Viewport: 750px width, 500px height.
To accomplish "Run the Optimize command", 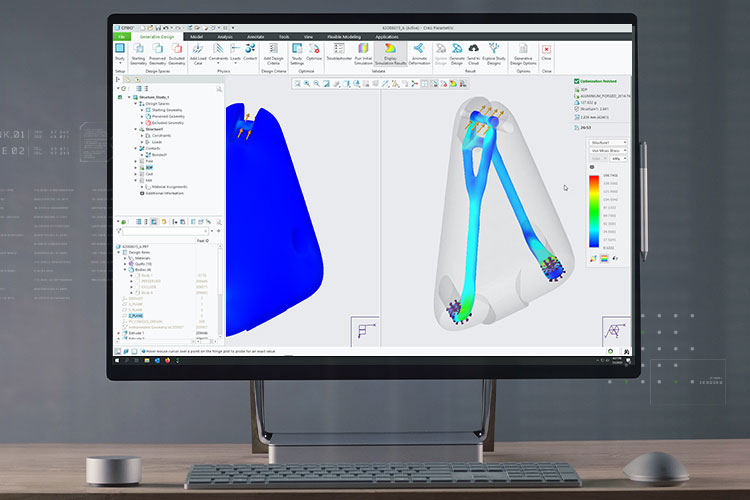I will (x=314, y=49).
